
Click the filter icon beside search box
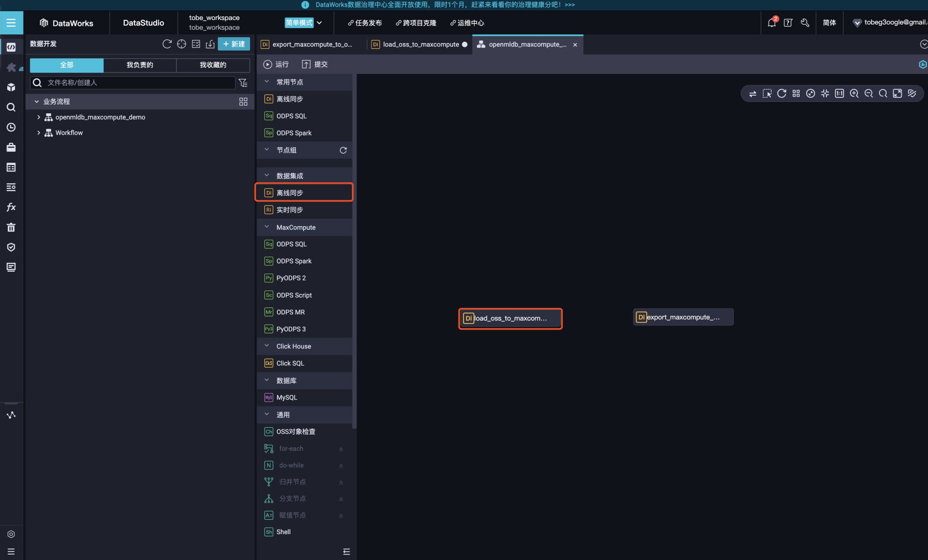(243, 82)
